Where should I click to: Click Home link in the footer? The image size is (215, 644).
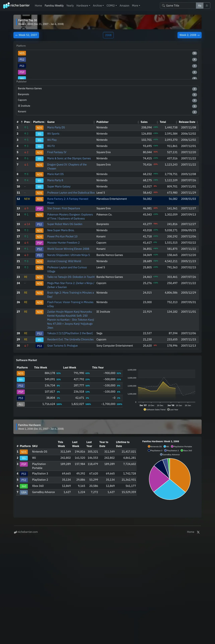[x=191, y=532]
